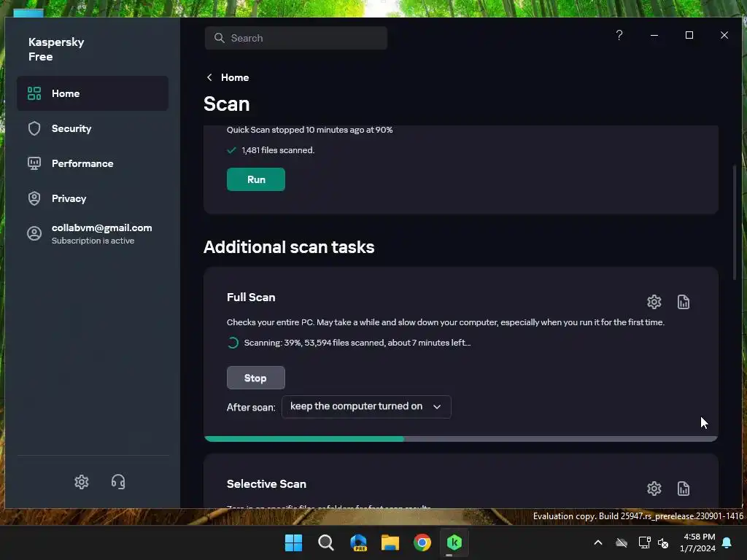The height and width of the screenshot is (560, 747).
Task: Click the 'Scanning: 39%' status text
Action: (x=357, y=343)
